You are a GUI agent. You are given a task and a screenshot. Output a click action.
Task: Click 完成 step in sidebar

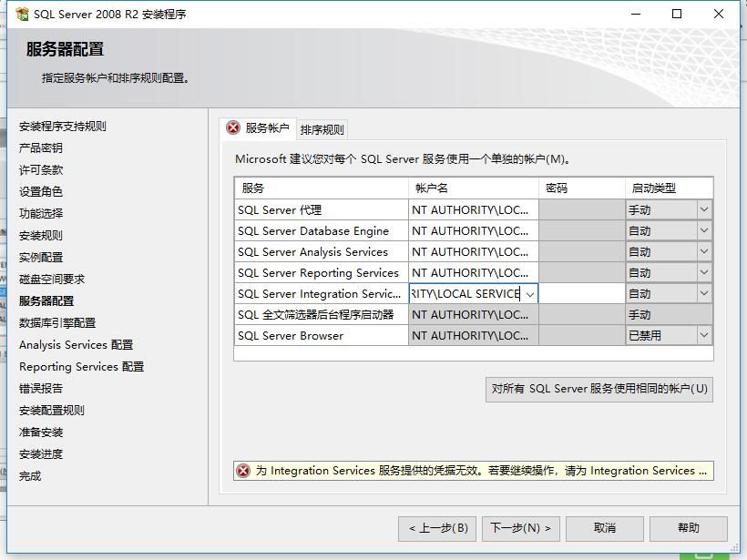click(x=30, y=476)
